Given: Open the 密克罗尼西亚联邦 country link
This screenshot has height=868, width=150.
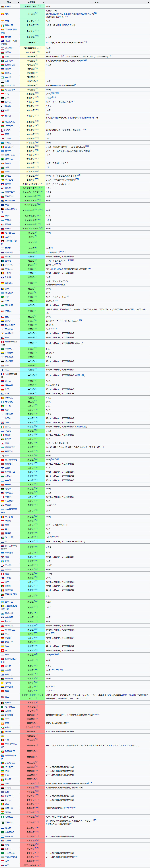Looking at the screenshot, I should [x=9, y=511].
